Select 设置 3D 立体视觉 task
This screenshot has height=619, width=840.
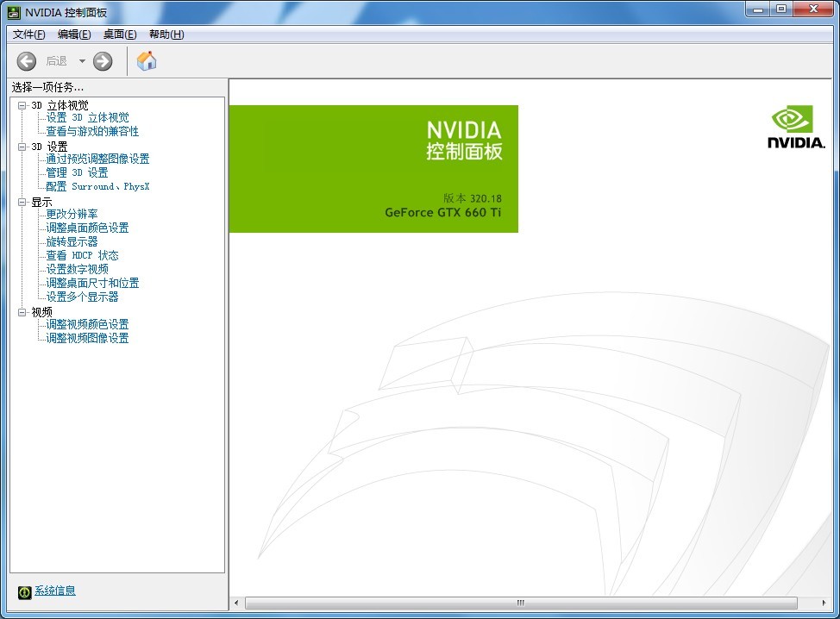87,118
